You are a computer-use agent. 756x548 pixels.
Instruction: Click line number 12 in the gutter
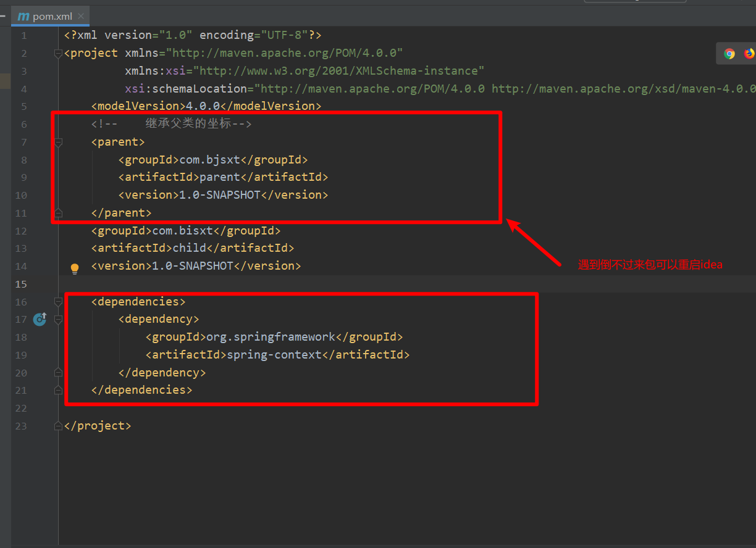pyautogui.click(x=21, y=231)
